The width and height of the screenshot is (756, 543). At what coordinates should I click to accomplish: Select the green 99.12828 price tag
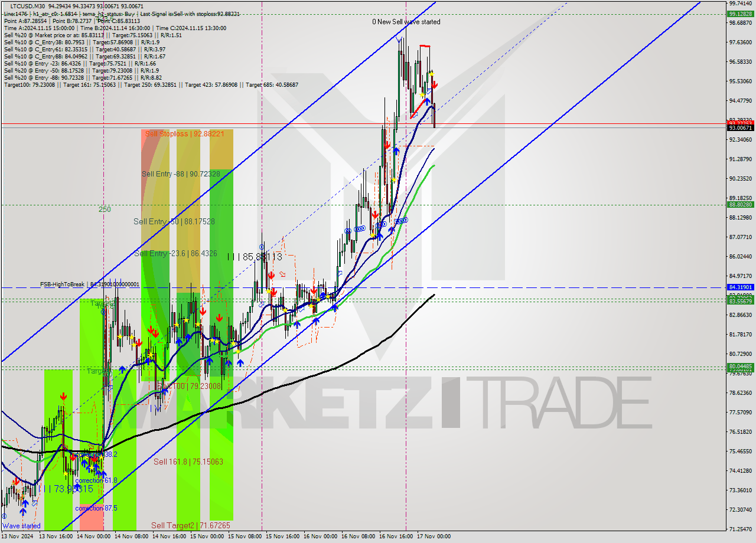740,14
